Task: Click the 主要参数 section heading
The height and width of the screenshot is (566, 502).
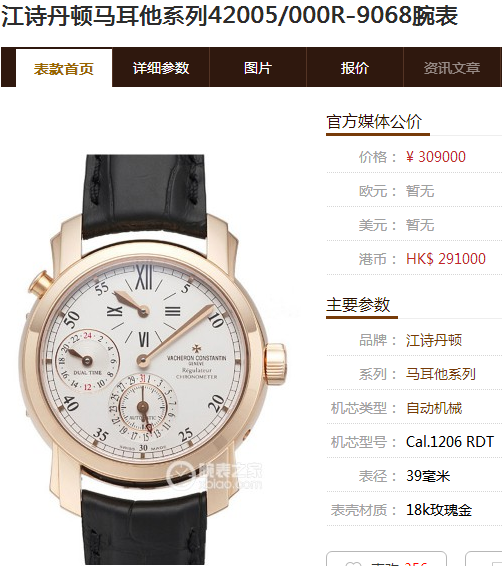Action: 358,305
